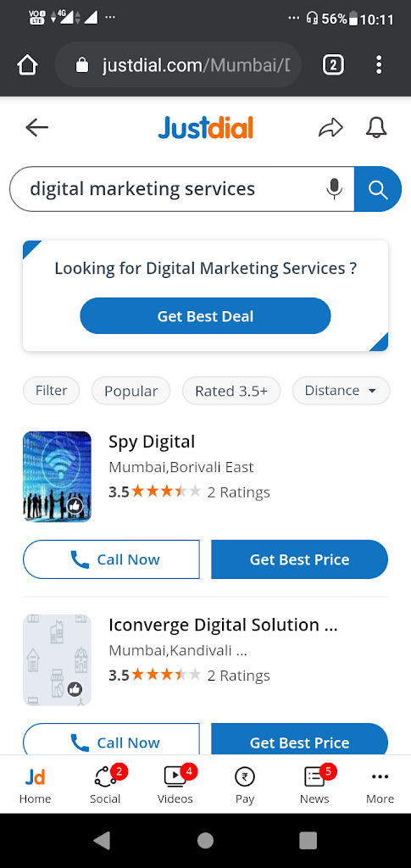Activate voice search microphone
This screenshot has width=411, height=868.
[x=334, y=189]
